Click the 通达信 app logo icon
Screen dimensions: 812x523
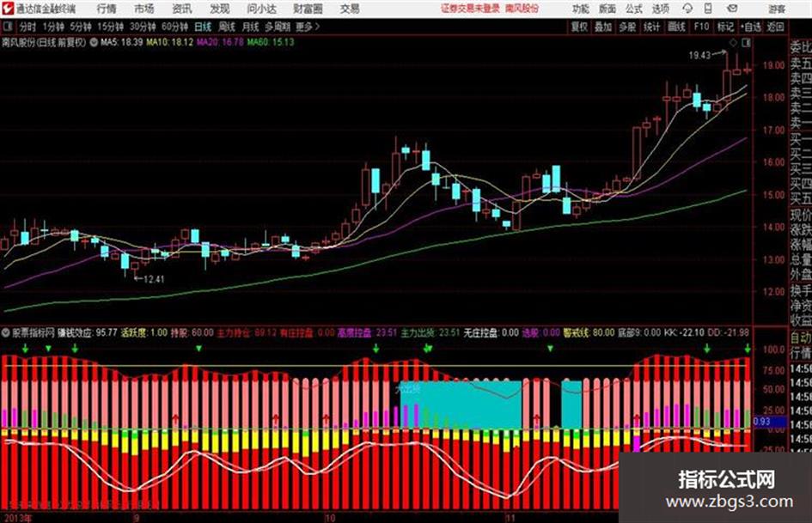pos(8,9)
